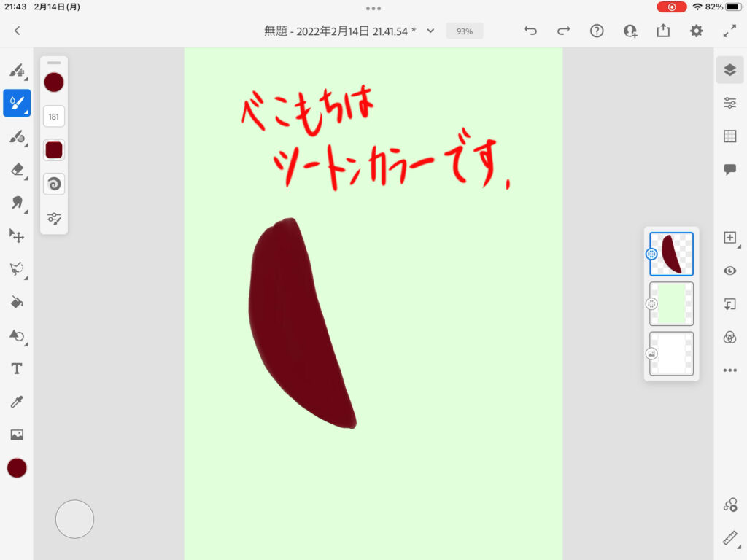Toggle the Layers panel icon
Viewport: 747px width, 560px height.
click(x=729, y=70)
